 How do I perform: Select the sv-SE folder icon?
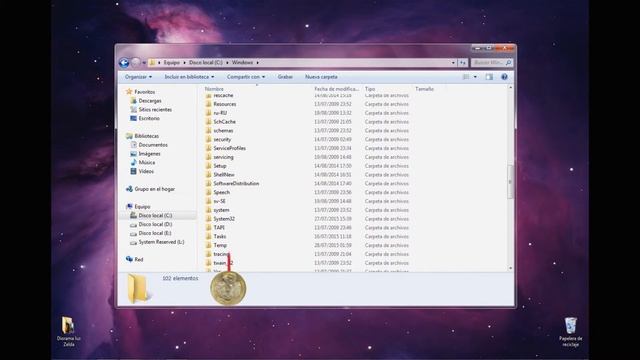coord(209,201)
